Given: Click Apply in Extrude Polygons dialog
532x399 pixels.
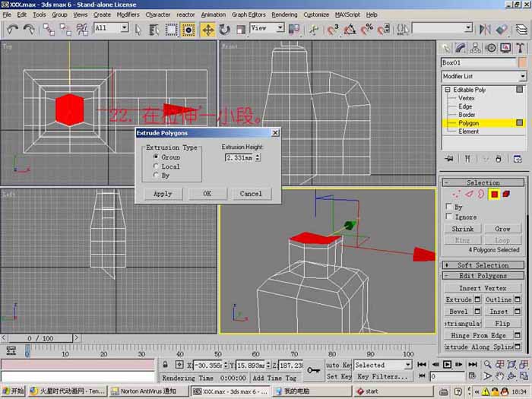Looking at the screenshot, I should coord(163,194).
